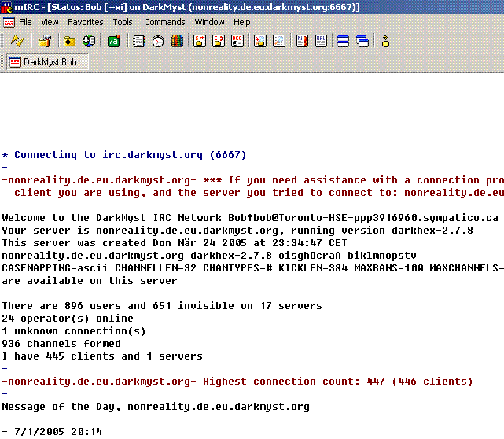Open the Address Book icon
Screen dimensions: 504x439
pos(139,41)
